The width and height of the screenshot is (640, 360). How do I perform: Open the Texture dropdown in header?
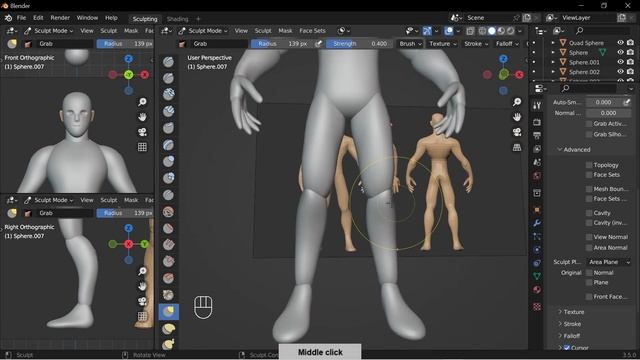pos(443,44)
